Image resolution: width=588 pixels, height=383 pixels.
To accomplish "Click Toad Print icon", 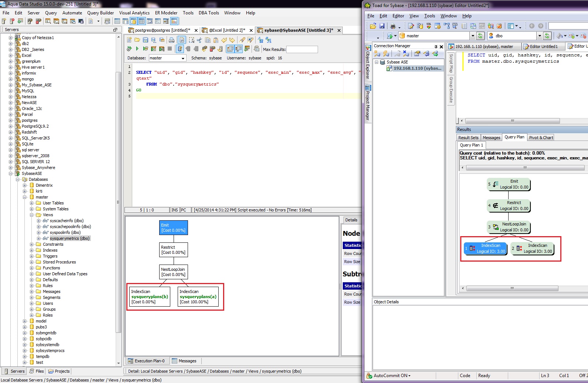I will pos(393,26).
